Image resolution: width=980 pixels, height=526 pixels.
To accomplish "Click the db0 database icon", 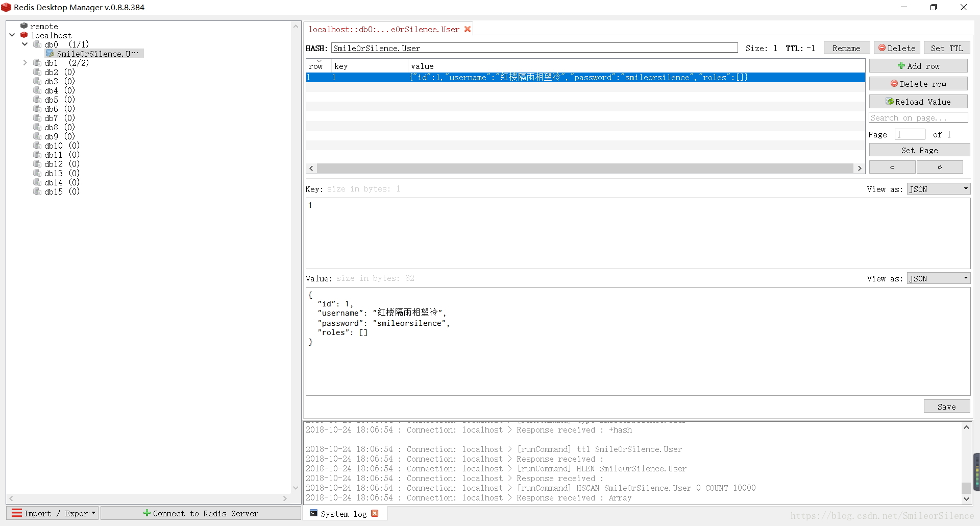I will point(37,44).
